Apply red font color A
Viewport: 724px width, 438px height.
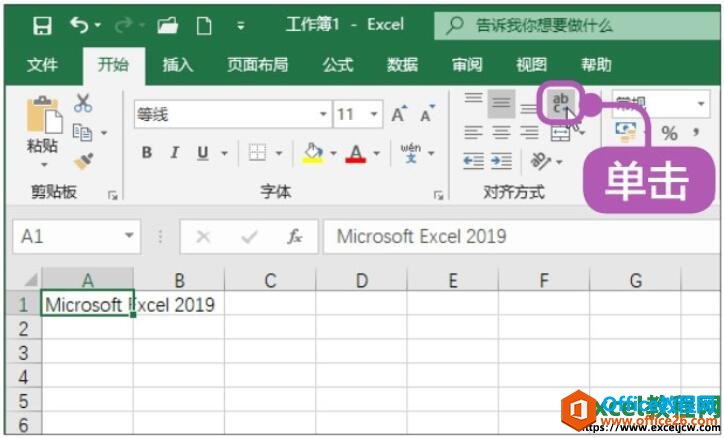(x=356, y=153)
